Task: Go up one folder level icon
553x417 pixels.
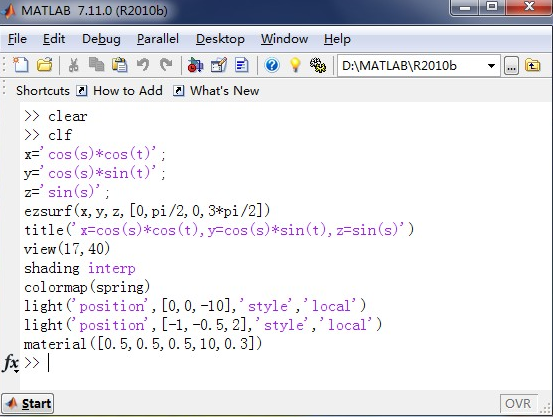Action: tap(533, 65)
